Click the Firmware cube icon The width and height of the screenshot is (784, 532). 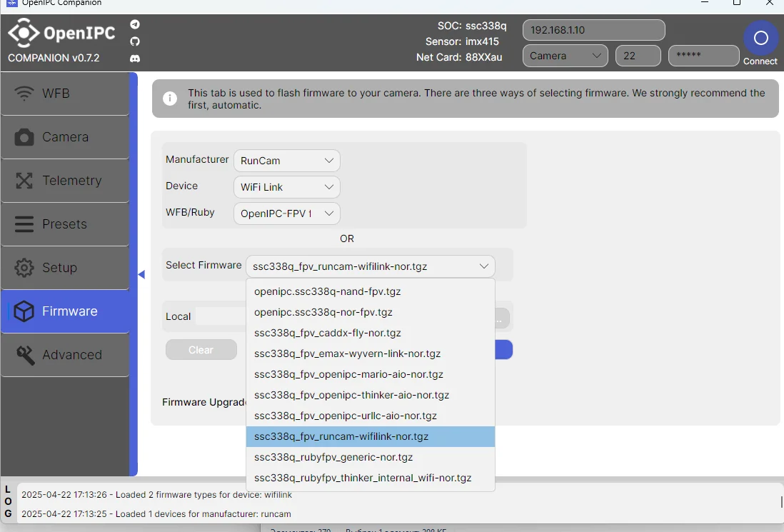24,311
